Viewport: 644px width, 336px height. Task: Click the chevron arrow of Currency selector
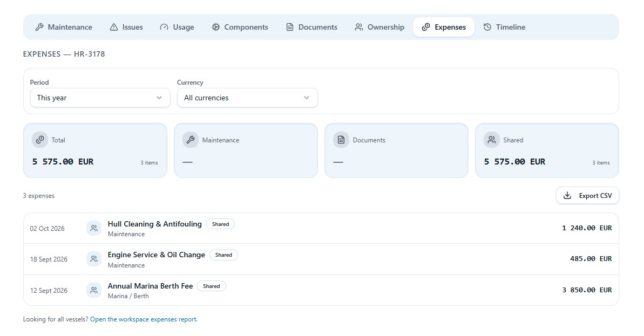click(307, 98)
